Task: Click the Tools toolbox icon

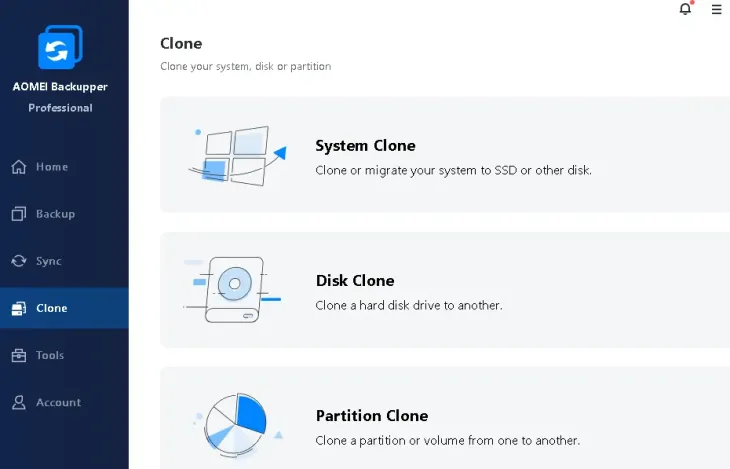Action: [x=19, y=355]
